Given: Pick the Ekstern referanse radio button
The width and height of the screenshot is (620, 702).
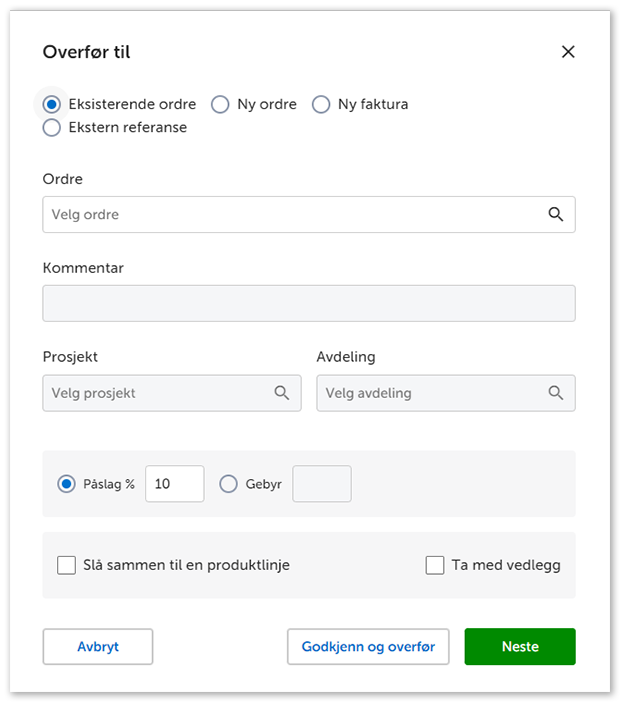Looking at the screenshot, I should pos(52,127).
